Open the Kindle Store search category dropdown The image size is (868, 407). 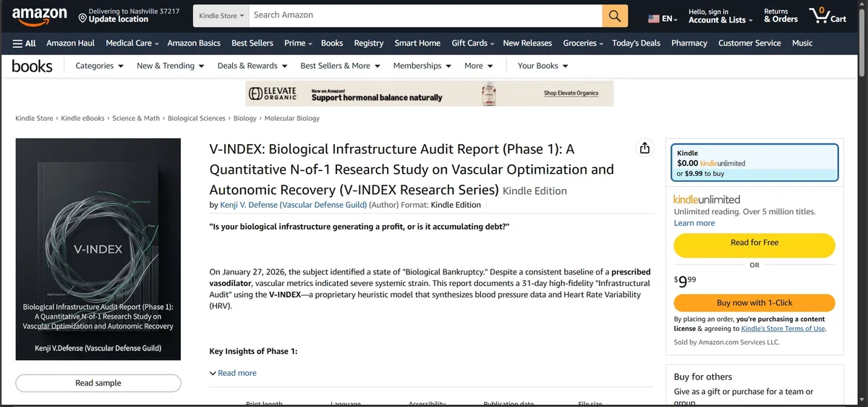[221, 15]
